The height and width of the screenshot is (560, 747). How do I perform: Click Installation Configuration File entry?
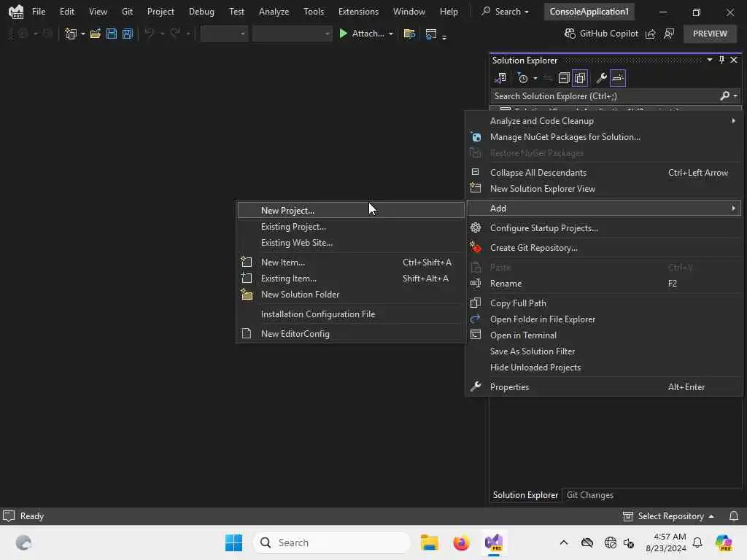coord(351,314)
